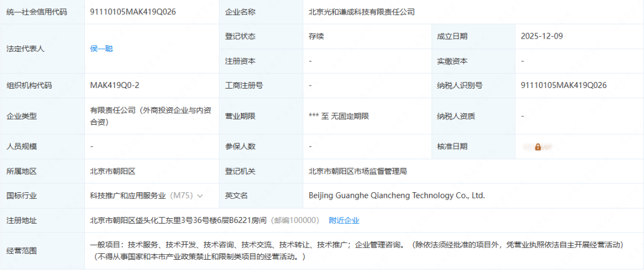The height and width of the screenshot is (270, 644).
Task: Click the 所属地区 value 北京市朝阳区
Action: 113,171
